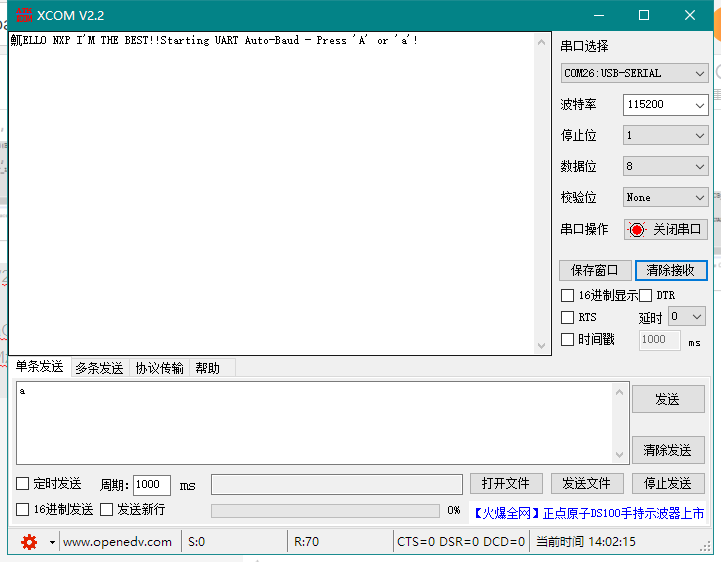721x562 pixels.
Task: Toggle the DTR checkbox
Action: point(646,295)
